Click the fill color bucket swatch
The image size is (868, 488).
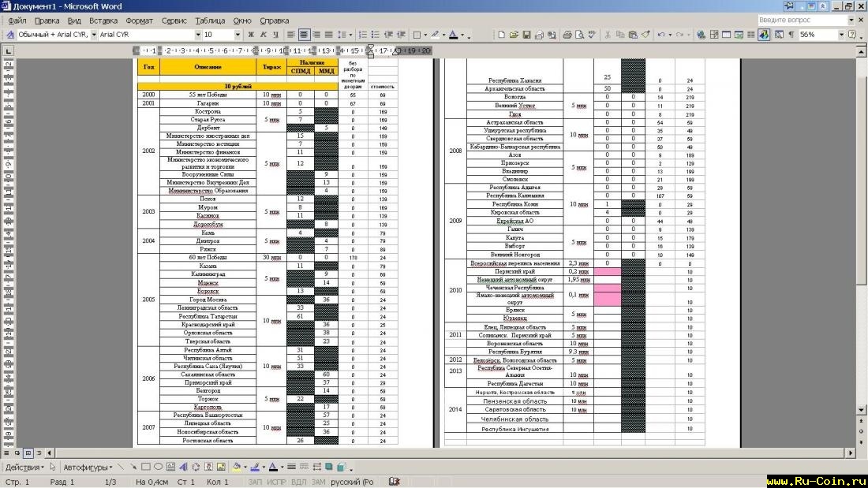pyautogui.click(x=237, y=467)
